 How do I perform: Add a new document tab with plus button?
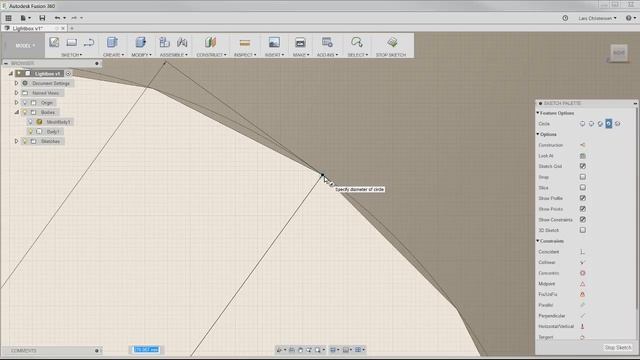click(x=72, y=29)
